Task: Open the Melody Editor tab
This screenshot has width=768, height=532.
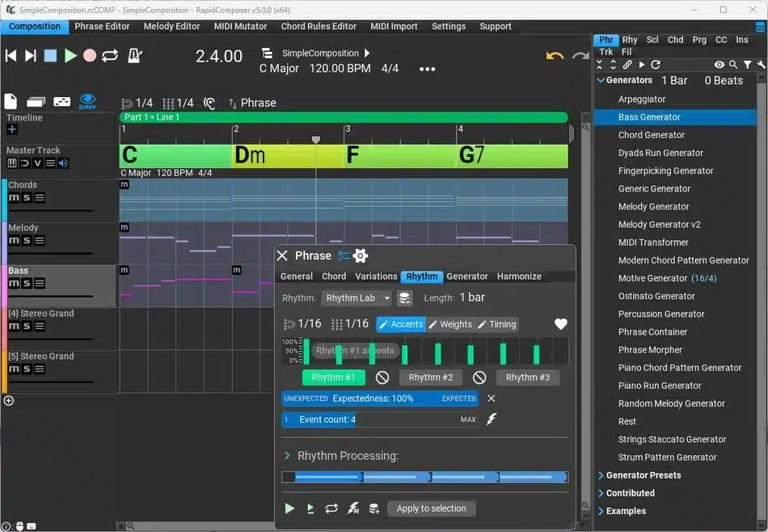Action: coord(171,26)
